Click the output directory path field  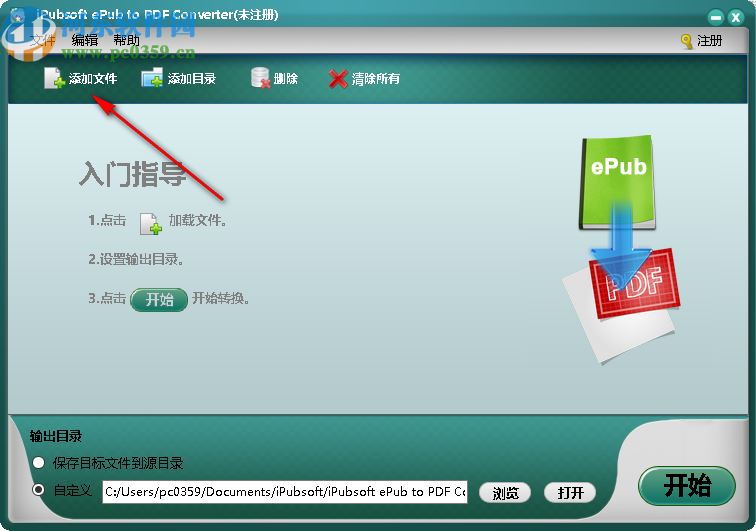pyautogui.click(x=285, y=492)
